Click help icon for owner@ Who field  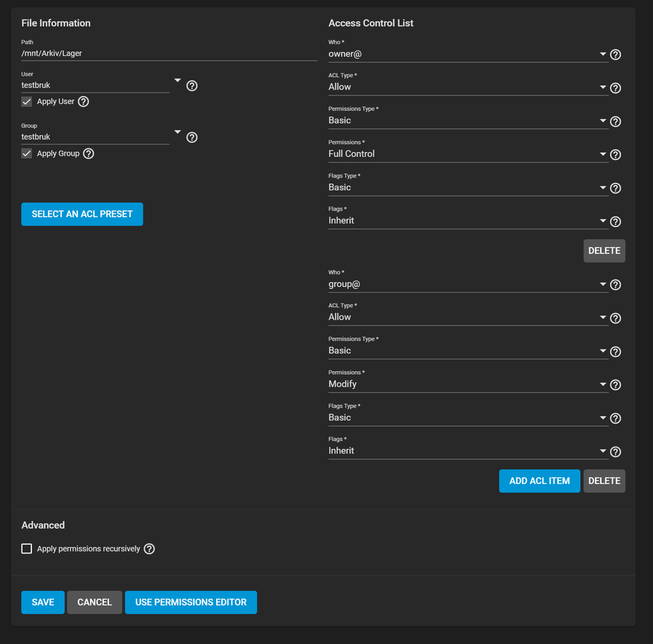[x=615, y=55]
